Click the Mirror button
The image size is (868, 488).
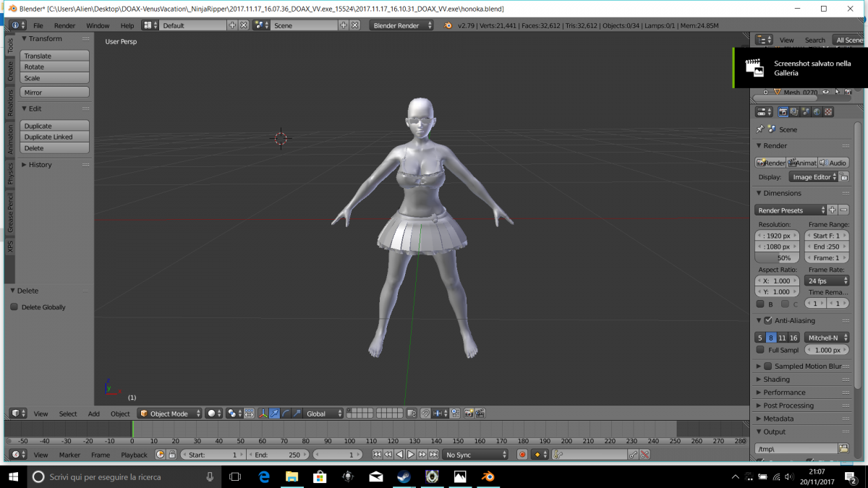pyautogui.click(x=55, y=93)
